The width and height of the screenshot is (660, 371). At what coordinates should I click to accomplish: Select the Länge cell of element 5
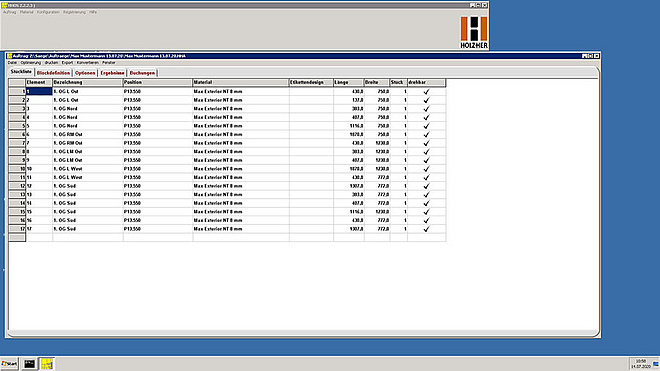point(349,126)
